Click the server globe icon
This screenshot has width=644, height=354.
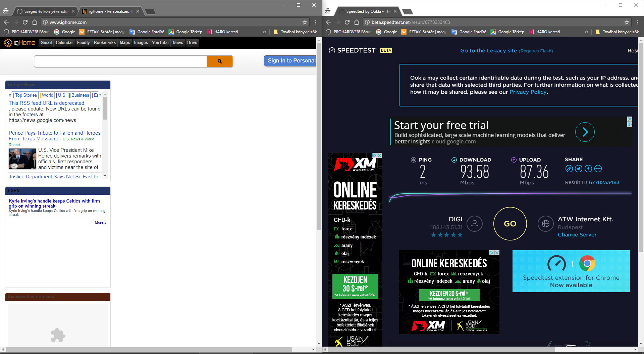pyautogui.click(x=546, y=223)
